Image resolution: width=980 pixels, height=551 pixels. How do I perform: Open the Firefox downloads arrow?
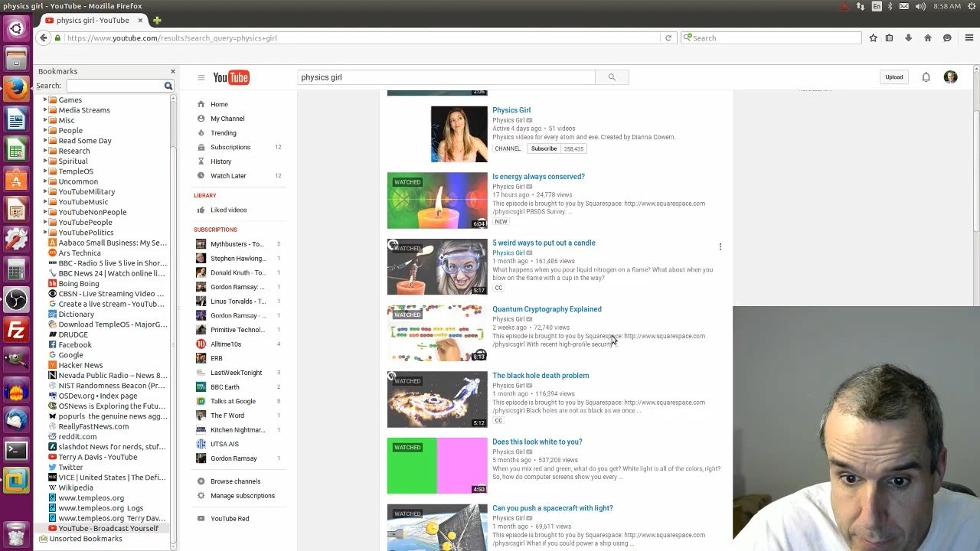(x=908, y=37)
